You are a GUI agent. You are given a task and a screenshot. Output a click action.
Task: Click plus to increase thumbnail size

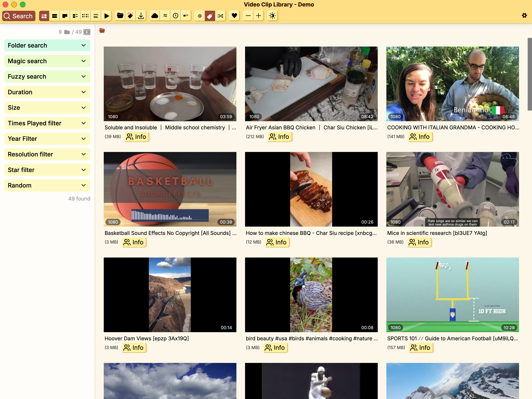[259, 16]
